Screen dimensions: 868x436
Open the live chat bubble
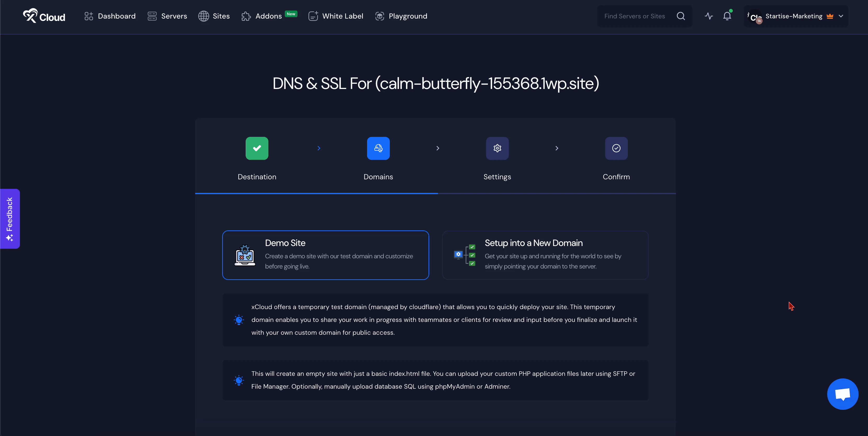click(842, 394)
